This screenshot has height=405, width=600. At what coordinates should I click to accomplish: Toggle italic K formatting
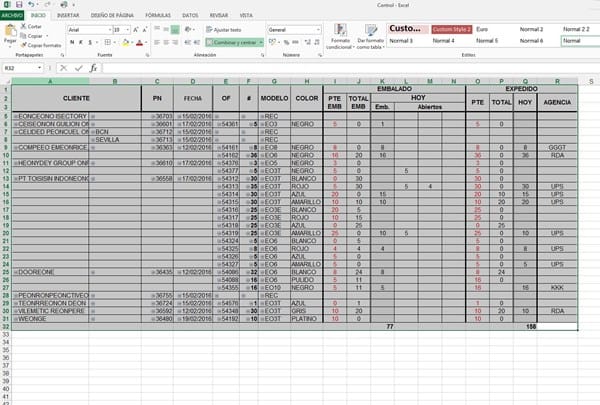tap(81, 42)
